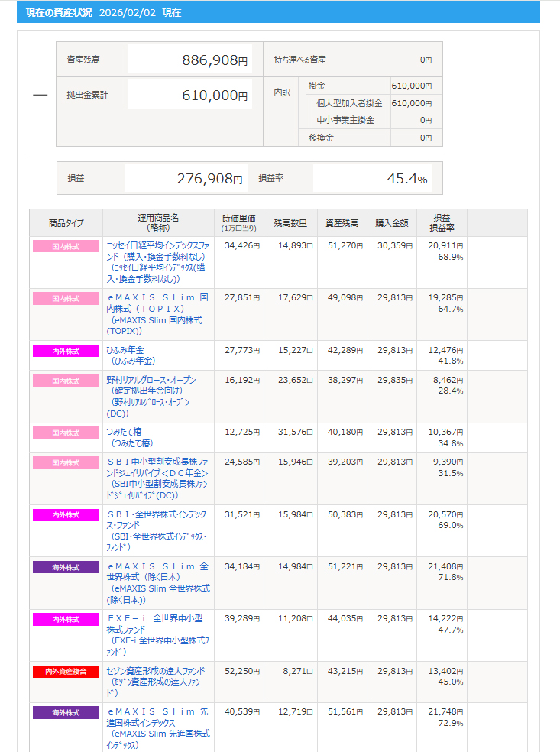Image resolution: width=560 pixels, height=752 pixels.
Task: Collapse the asset summary using the dash icon
Action: click(x=40, y=96)
